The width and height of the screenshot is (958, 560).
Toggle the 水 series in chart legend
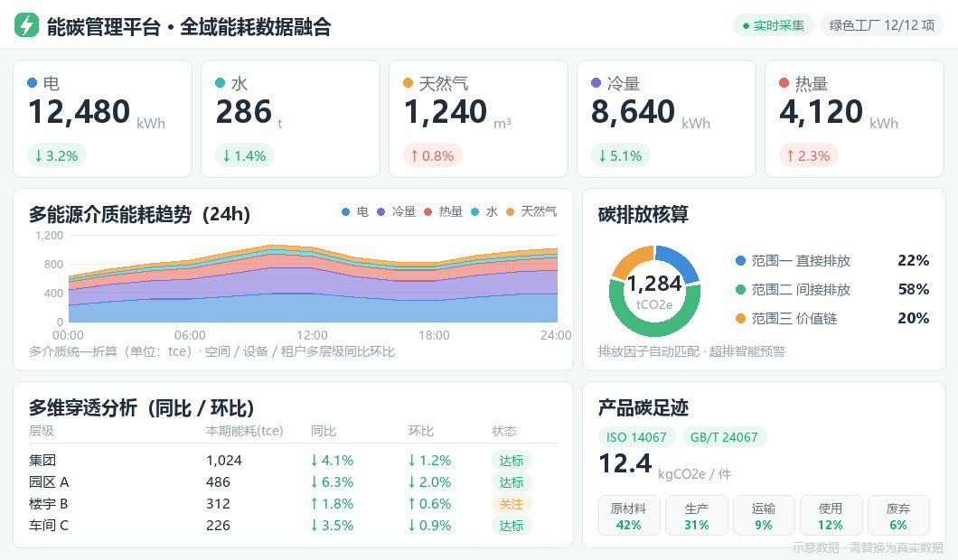click(x=484, y=212)
